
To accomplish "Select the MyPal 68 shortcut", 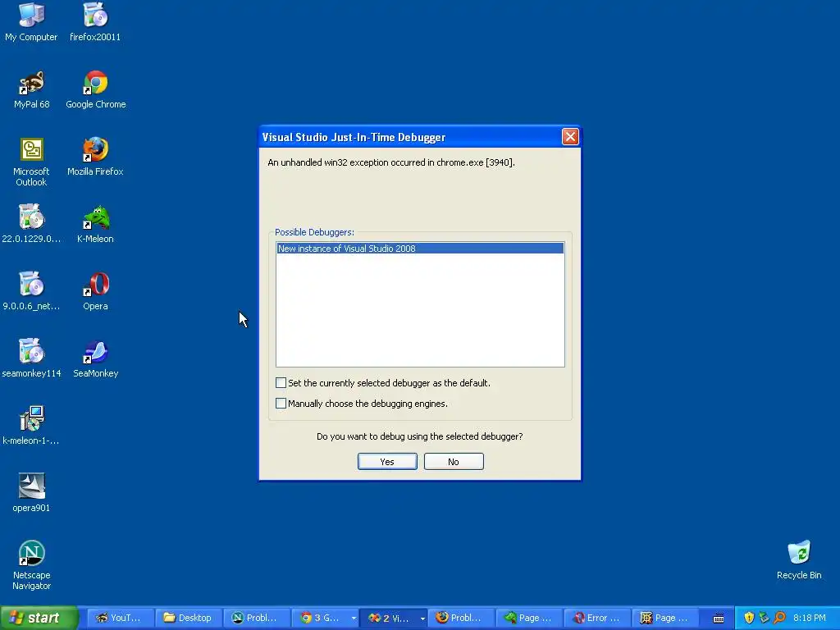I will tap(32, 89).
